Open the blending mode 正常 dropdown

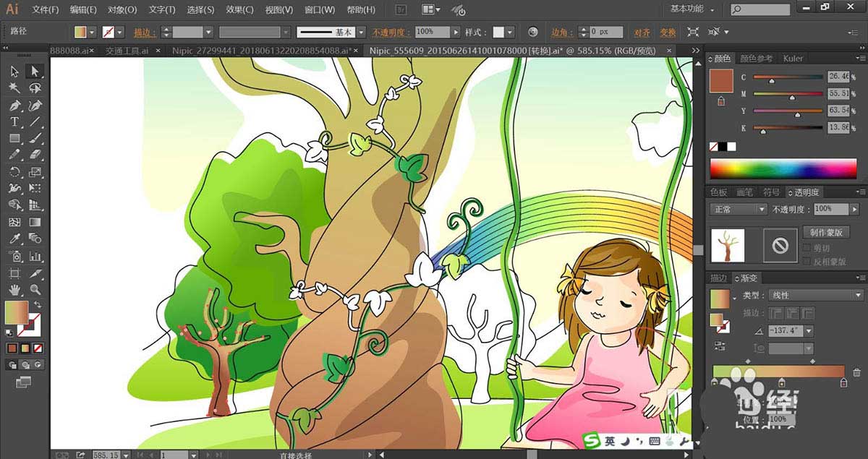tap(738, 209)
